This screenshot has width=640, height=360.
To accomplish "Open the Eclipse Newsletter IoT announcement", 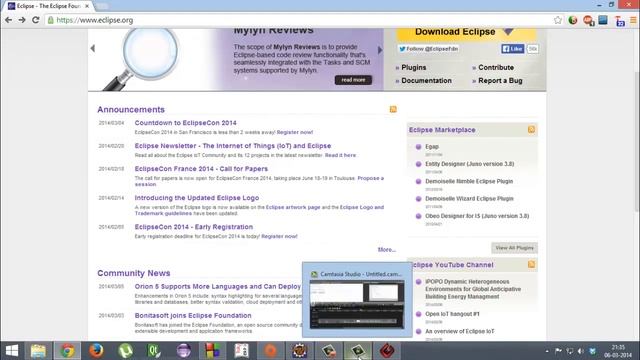I will point(233,146).
